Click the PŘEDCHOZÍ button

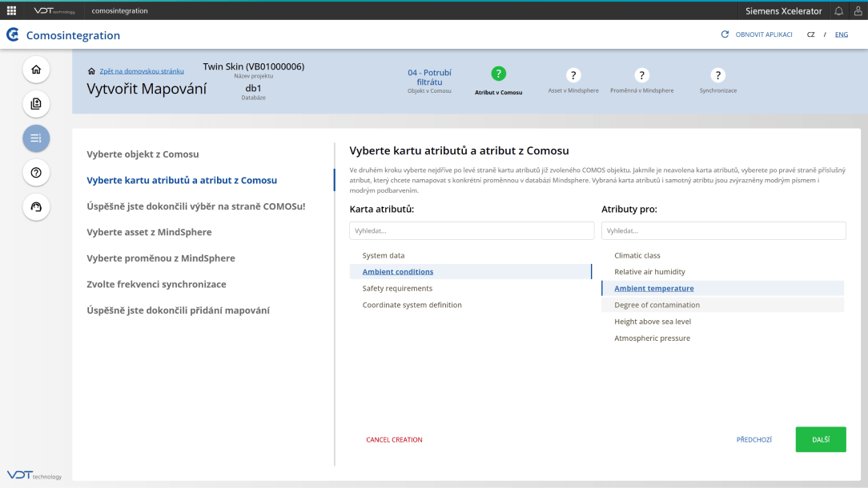[x=753, y=440]
